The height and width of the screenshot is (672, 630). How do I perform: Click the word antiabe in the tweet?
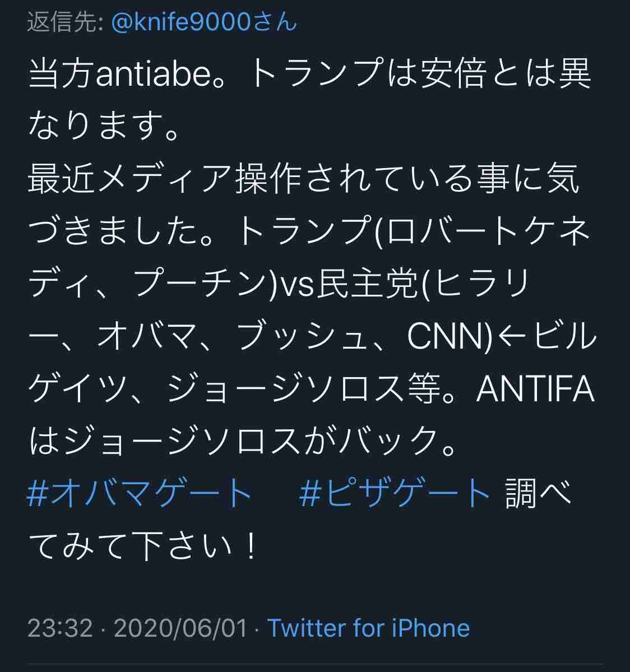coord(154,74)
